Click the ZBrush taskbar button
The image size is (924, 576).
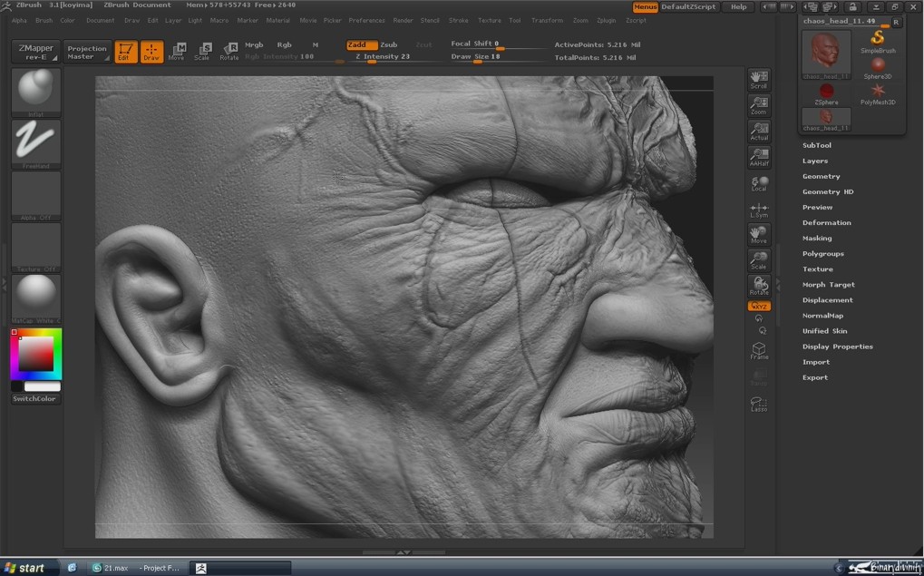point(239,568)
